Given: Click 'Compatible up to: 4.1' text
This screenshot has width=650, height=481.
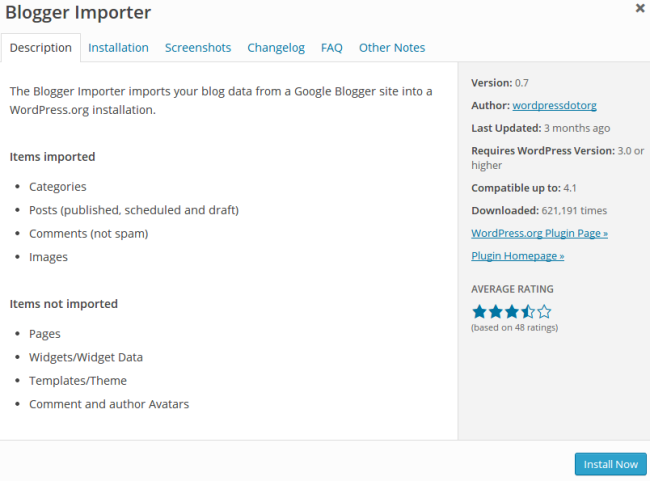Looking at the screenshot, I should (x=524, y=188).
